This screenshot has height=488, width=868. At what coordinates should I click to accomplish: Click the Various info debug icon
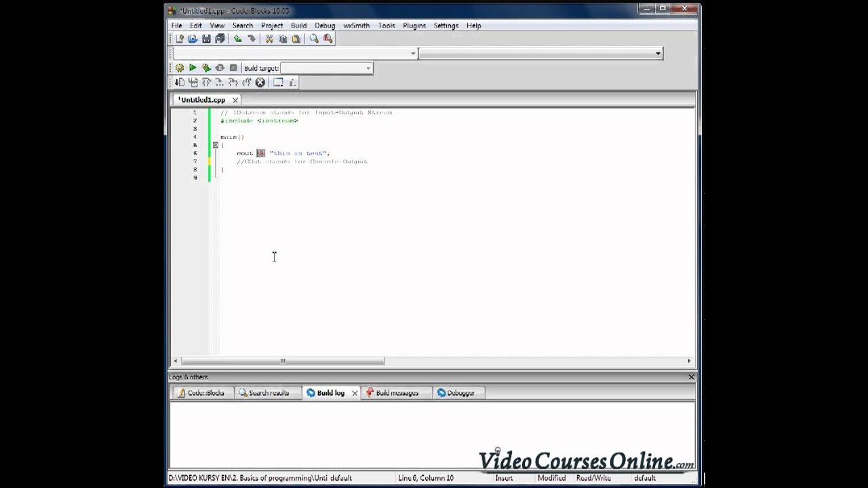(292, 83)
